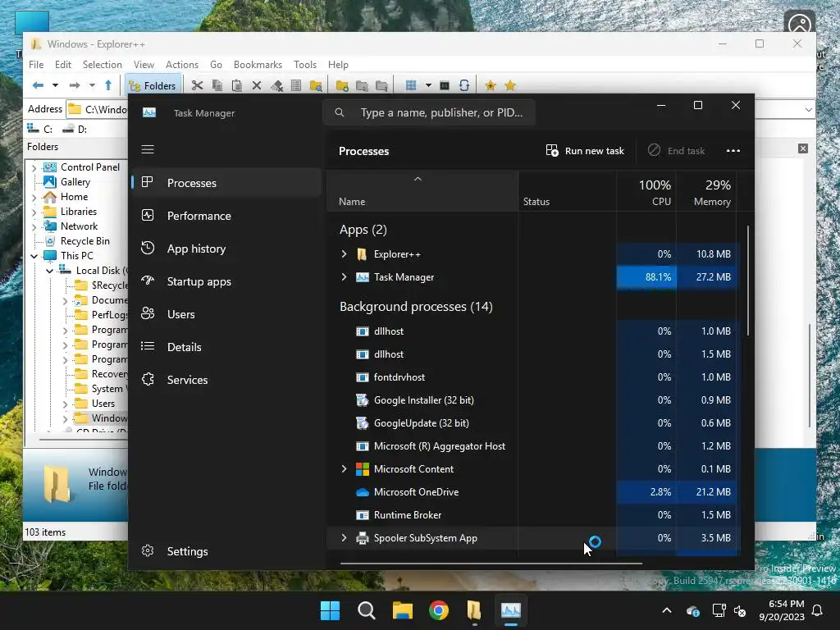This screenshot has height=630, width=840.
Task: Expand the Microsoft Content process group
Action: (x=344, y=468)
